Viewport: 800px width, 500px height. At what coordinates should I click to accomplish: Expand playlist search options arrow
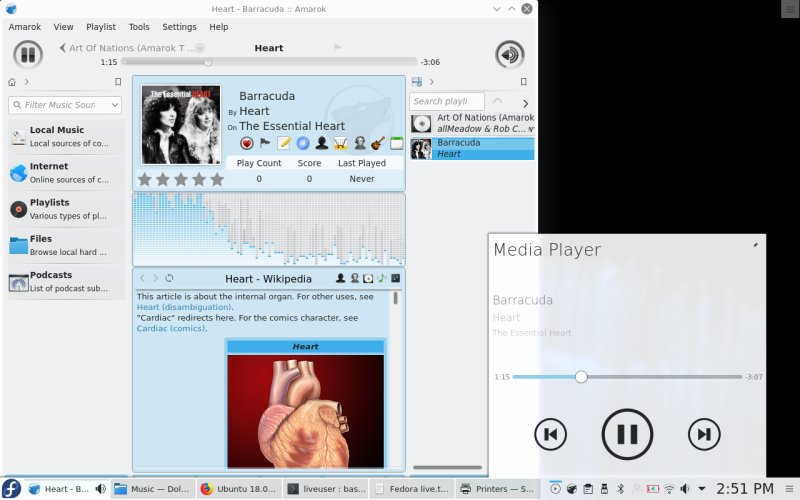[x=525, y=103]
